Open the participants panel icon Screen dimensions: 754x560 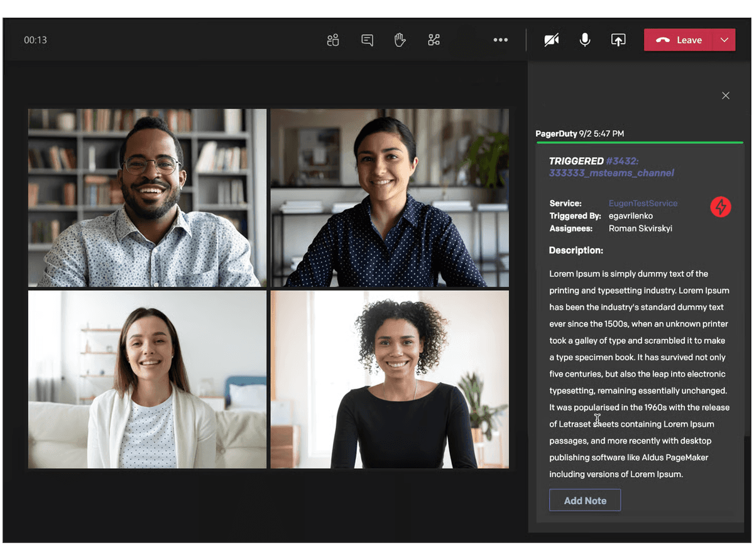[x=333, y=40]
